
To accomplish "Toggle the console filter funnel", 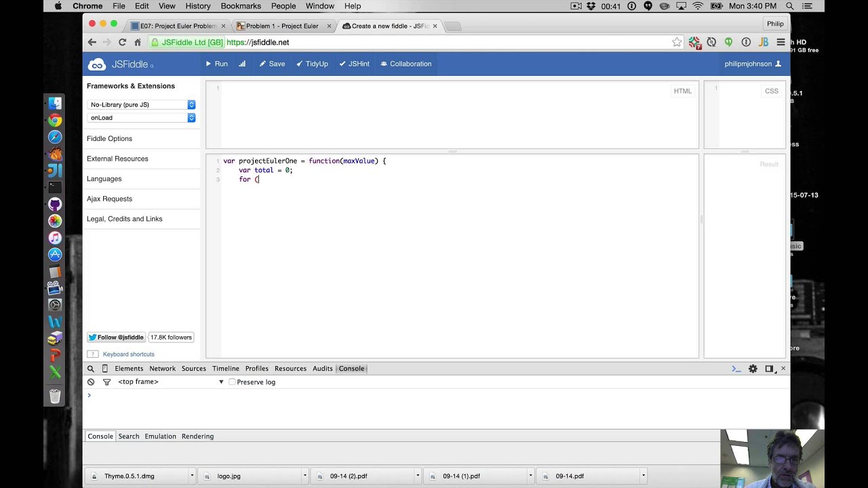I will tap(106, 382).
